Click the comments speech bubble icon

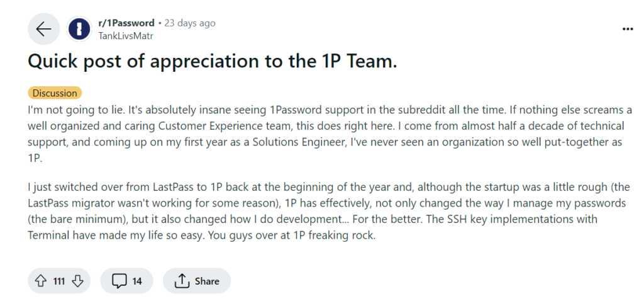(x=119, y=281)
